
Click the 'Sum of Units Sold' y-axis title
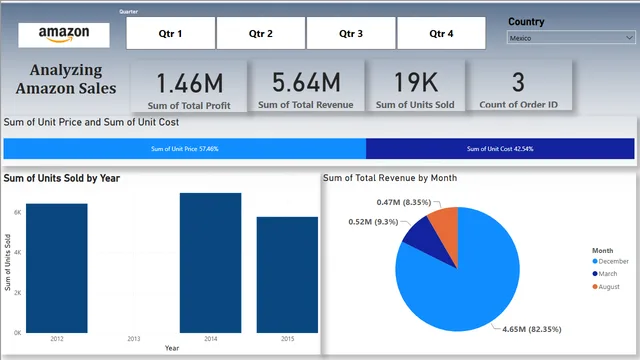coord(7,262)
